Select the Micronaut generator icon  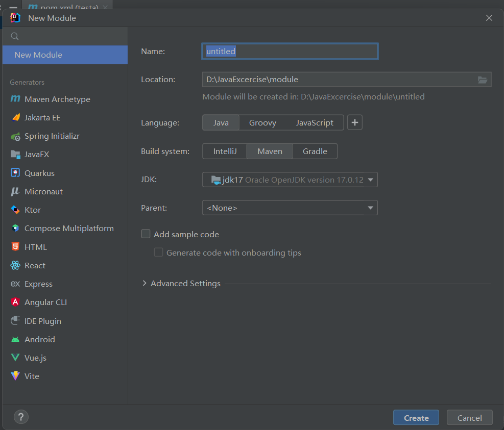click(x=15, y=191)
